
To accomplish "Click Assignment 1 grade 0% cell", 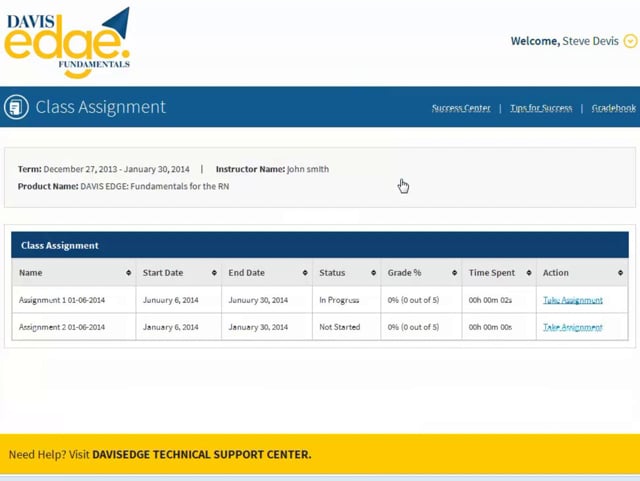I will (x=421, y=300).
